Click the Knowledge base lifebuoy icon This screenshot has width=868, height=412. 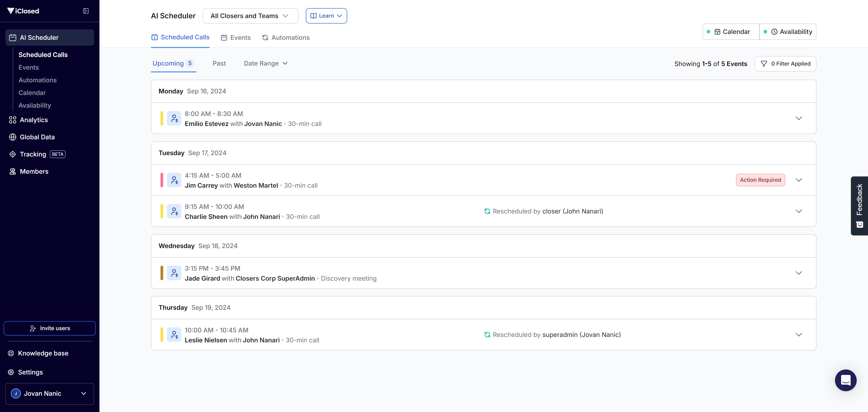11,353
